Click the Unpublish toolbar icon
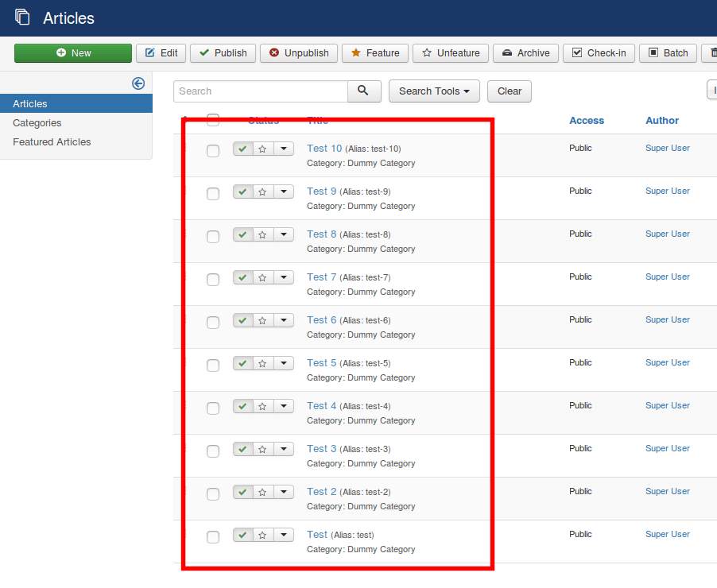This screenshot has width=717, height=588. [298, 53]
